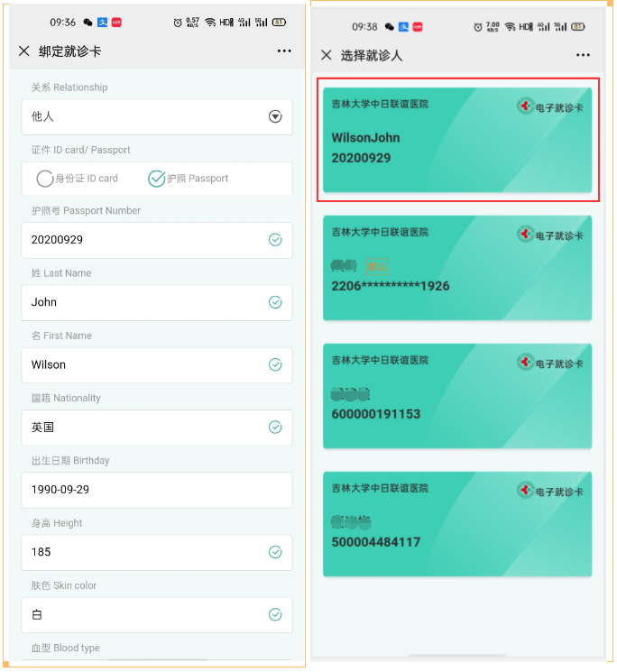Close the 选择就诊人 page with X icon
The image size is (617, 672).
(327, 56)
